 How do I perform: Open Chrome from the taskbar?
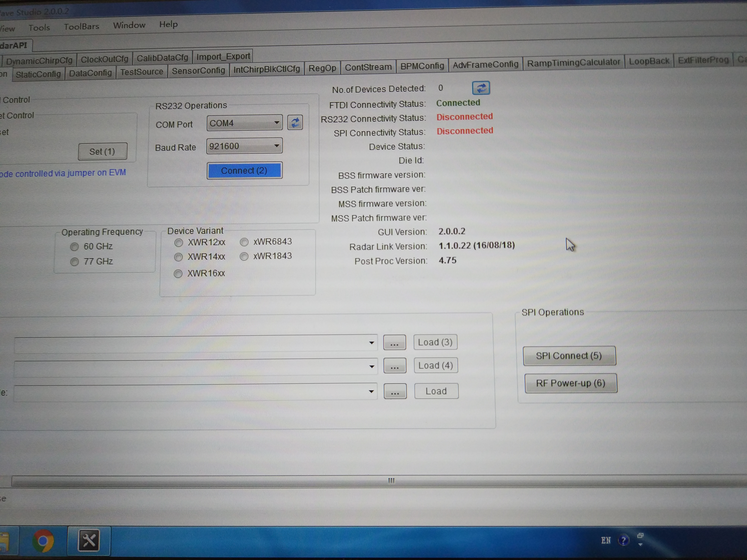(43, 541)
